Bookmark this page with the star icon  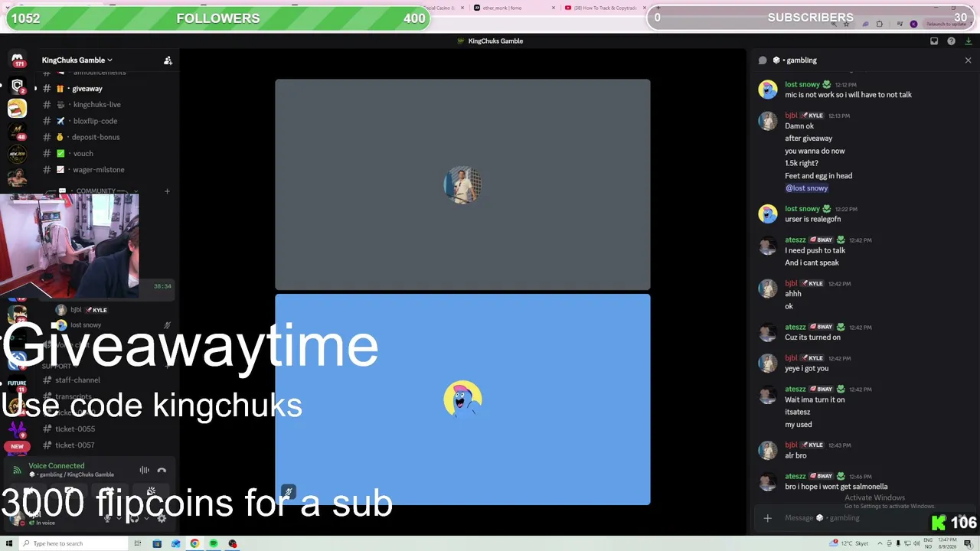[846, 24]
